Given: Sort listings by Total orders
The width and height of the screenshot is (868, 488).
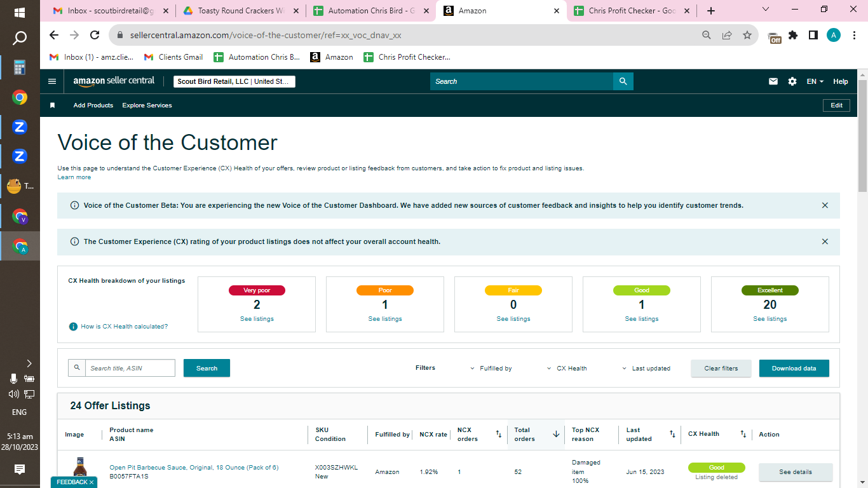Looking at the screenshot, I should (x=556, y=435).
